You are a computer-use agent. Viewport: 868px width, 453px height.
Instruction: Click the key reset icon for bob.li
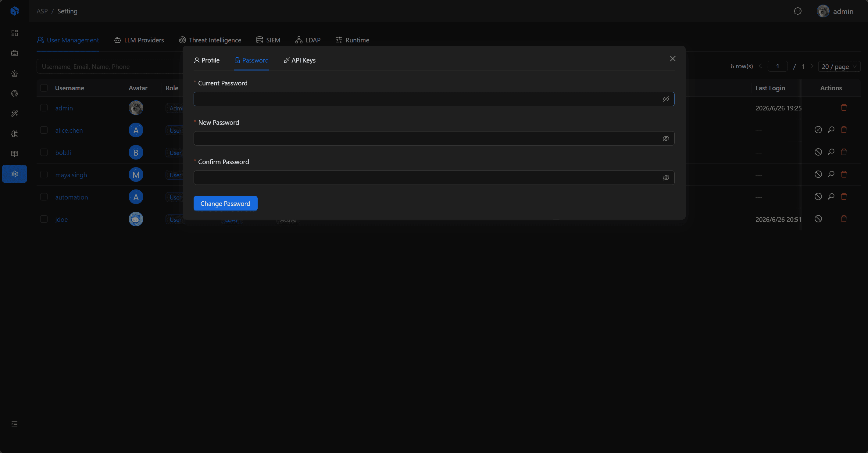[x=831, y=152]
